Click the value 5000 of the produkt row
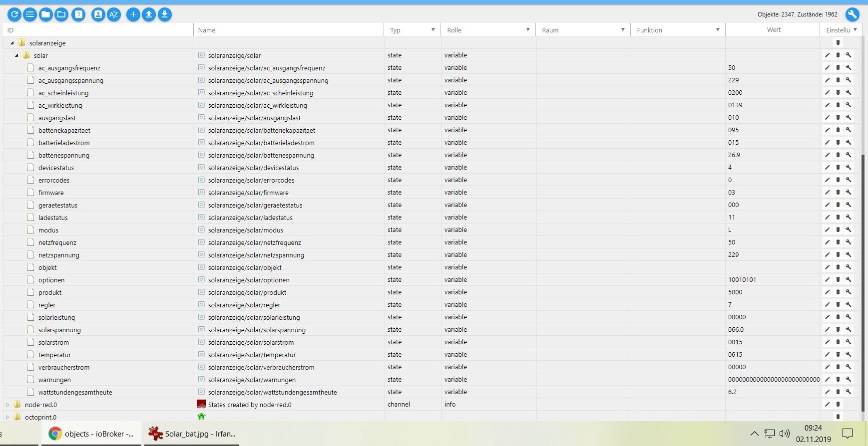Image resolution: width=868 pixels, height=446 pixels. coord(735,292)
